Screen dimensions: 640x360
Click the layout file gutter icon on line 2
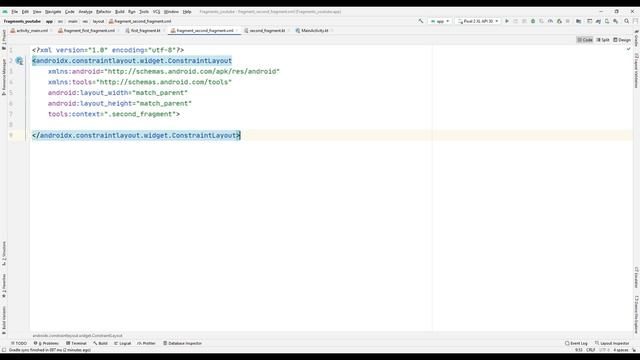[19, 61]
